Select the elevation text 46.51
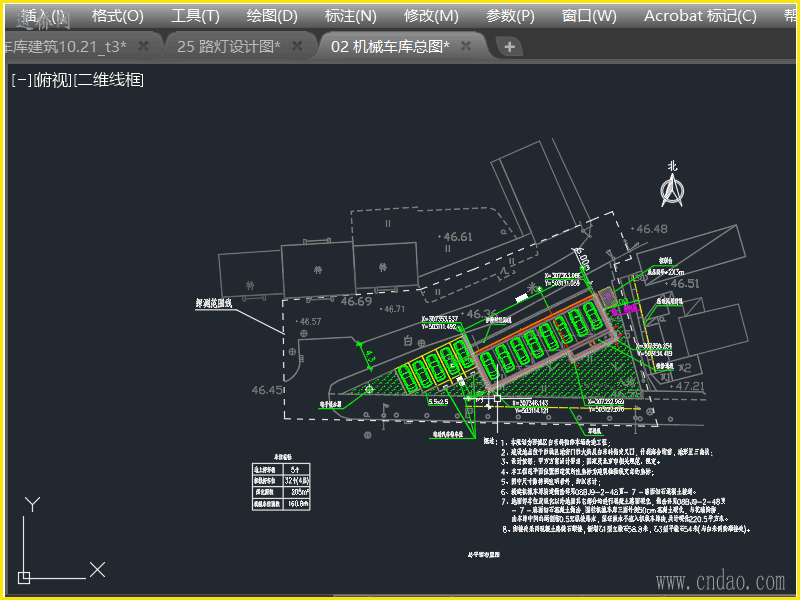 click(685, 283)
